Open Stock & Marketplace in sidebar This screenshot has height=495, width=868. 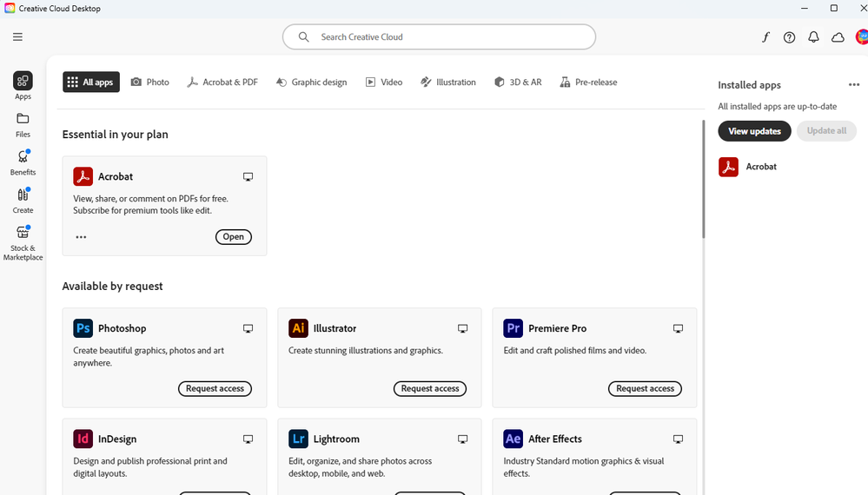point(23,243)
